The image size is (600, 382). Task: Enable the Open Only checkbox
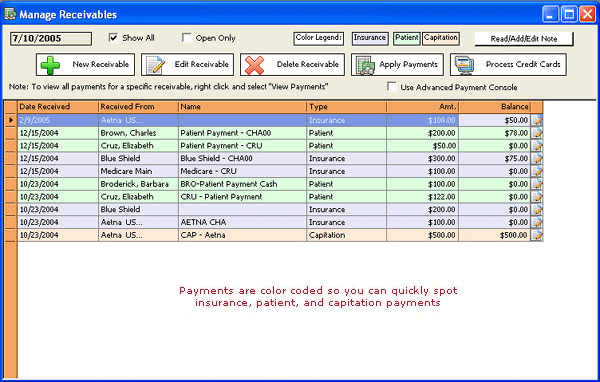click(x=187, y=38)
